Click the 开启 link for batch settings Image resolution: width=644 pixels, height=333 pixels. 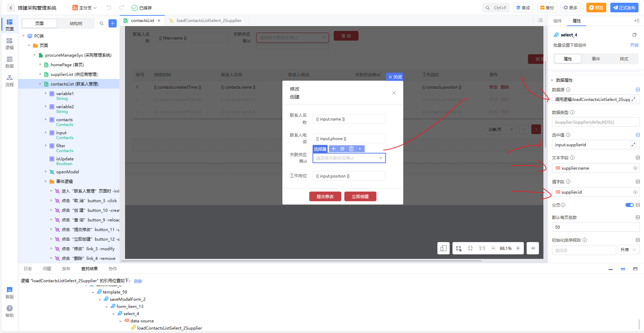pyautogui.click(x=634, y=45)
